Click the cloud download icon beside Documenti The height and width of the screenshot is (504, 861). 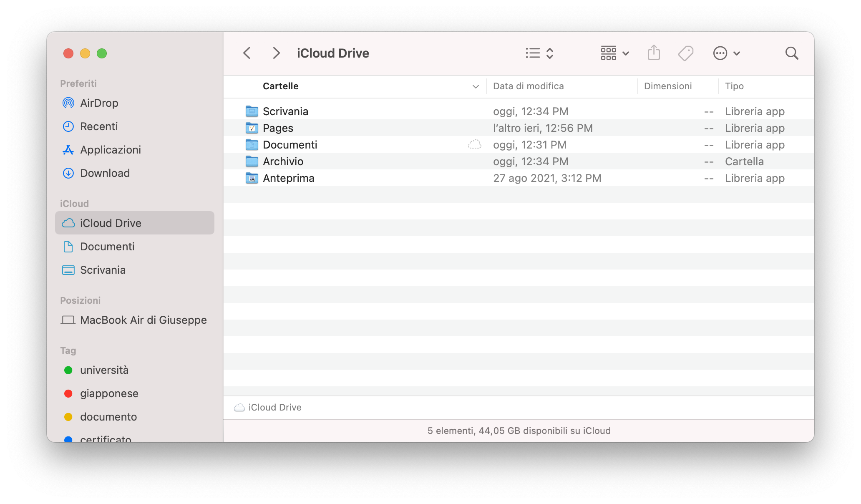coord(474,145)
